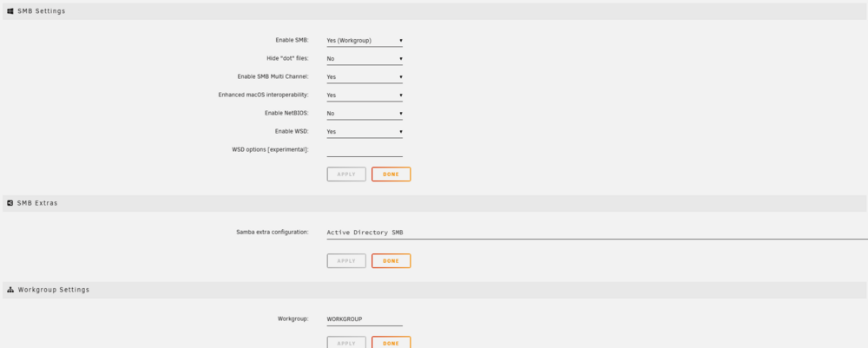This screenshot has width=868, height=348.
Task: Focus the Workgroup name input field
Action: point(365,319)
